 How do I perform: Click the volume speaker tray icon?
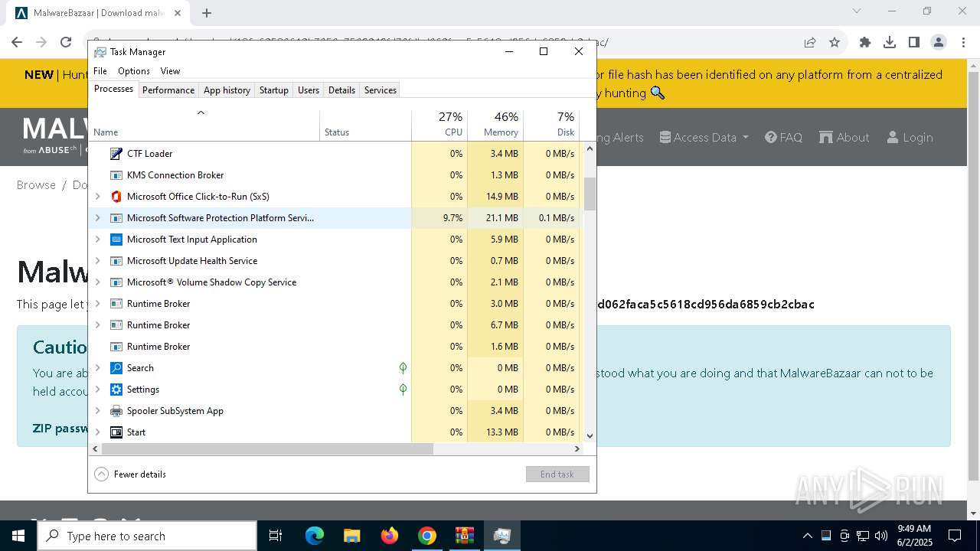pyautogui.click(x=881, y=536)
